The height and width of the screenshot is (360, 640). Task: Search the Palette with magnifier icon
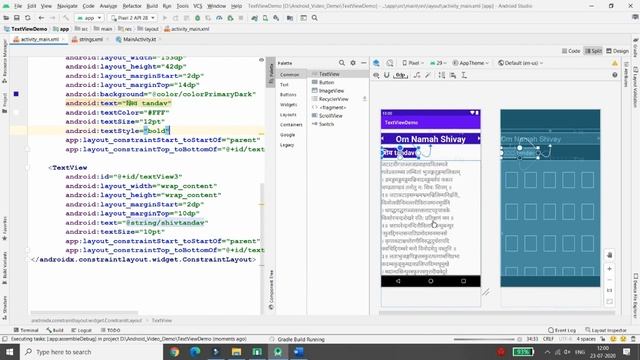click(x=342, y=63)
